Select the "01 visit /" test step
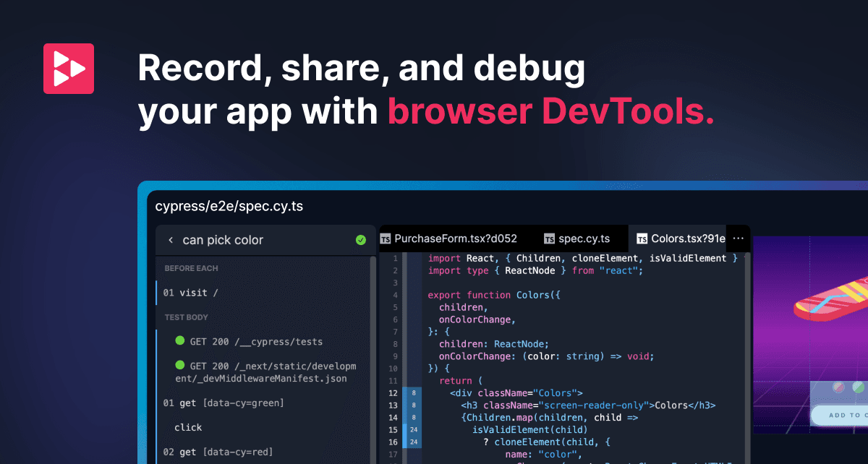The width and height of the screenshot is (868, 464). click(x=190, y=293)
